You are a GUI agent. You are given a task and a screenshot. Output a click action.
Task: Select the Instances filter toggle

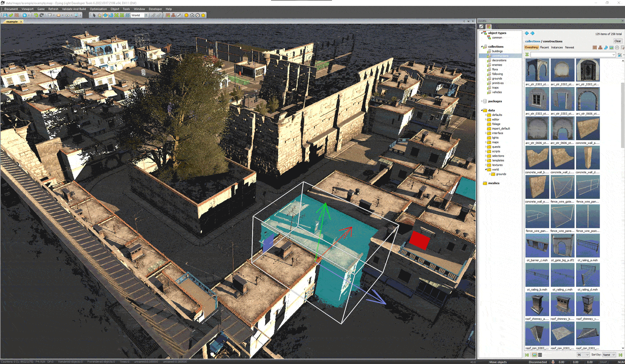(x=557, y=48)
